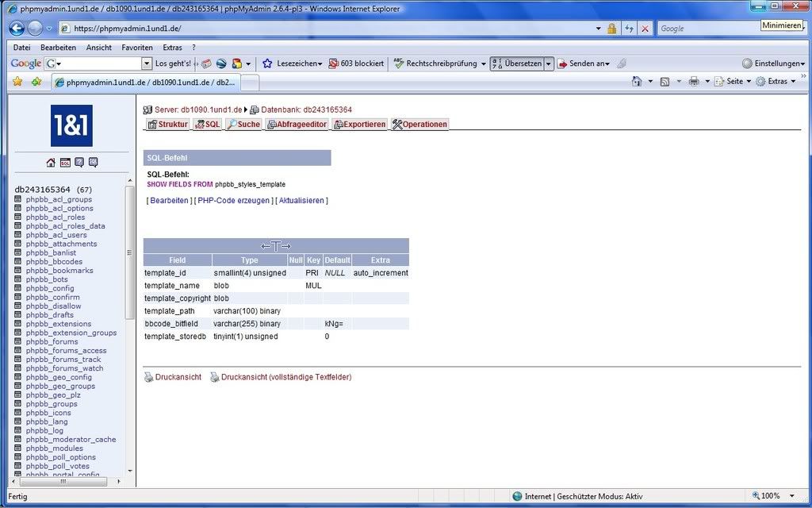Open the Ansicht menu
The width and height of the screenshot is (812, 508).
point(99,47)
